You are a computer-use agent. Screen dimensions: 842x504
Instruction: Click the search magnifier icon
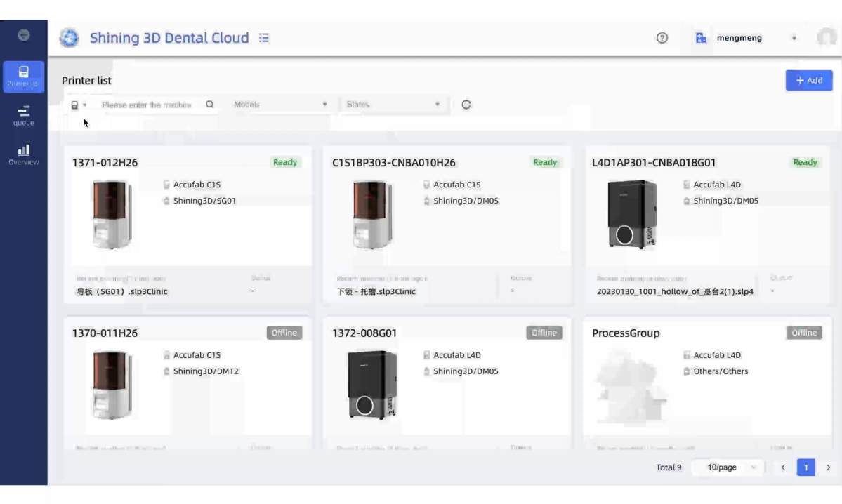(x=210, y=105)
